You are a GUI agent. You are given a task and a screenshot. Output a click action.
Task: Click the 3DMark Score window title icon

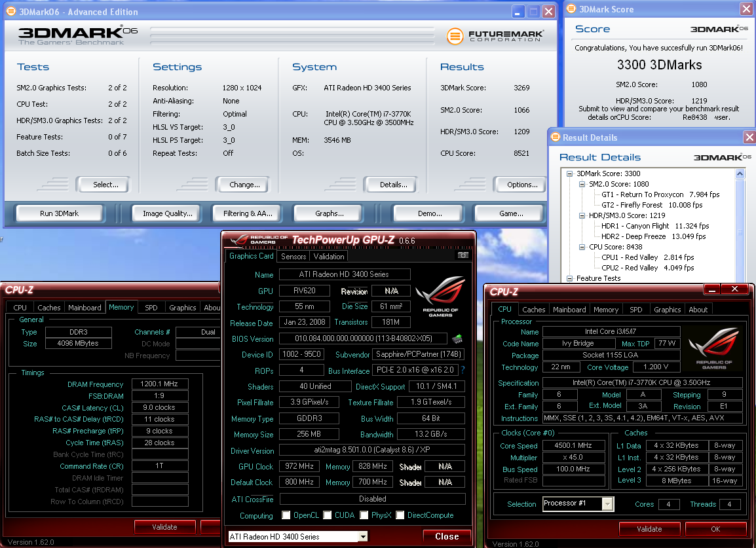coord(571,9)
